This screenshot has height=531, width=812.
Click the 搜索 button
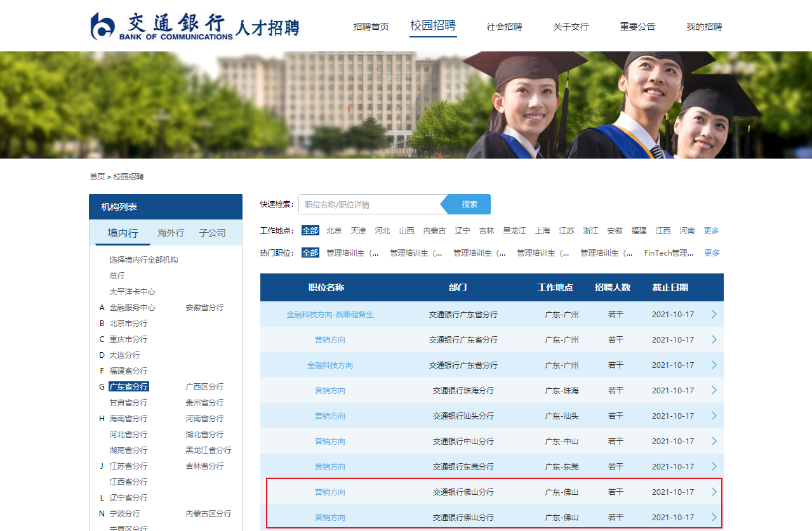pyautogui.click(x=469, y=204)
